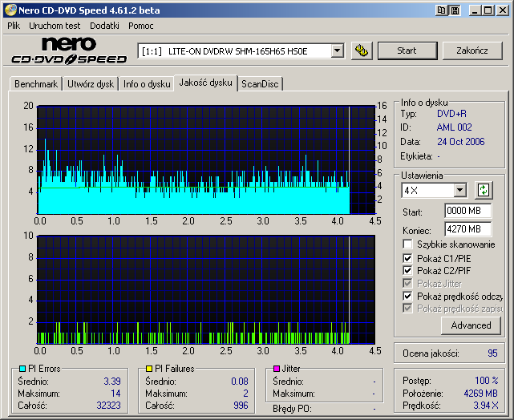
Task: Expand the 4 X speed dropdown
Action: pos(460,190)
